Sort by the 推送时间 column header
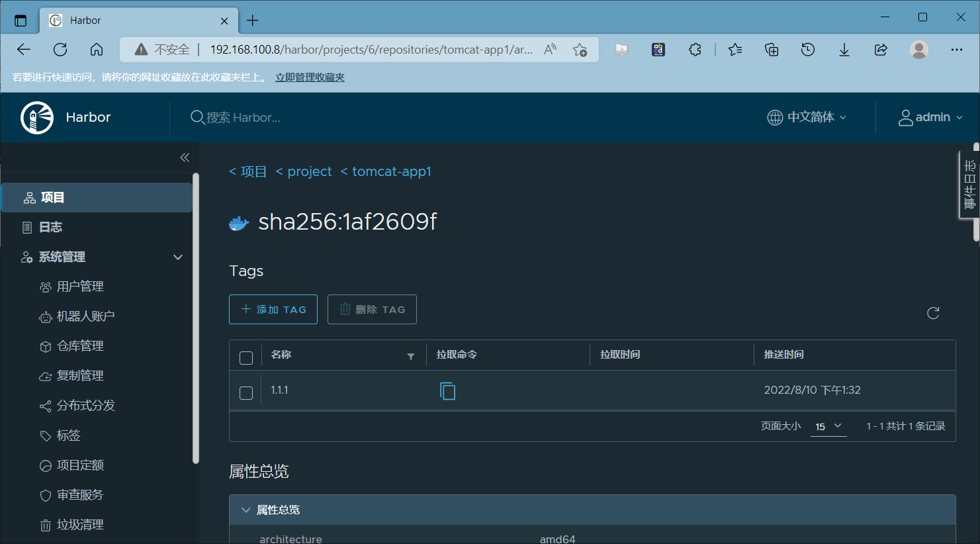 click(784, 355)
